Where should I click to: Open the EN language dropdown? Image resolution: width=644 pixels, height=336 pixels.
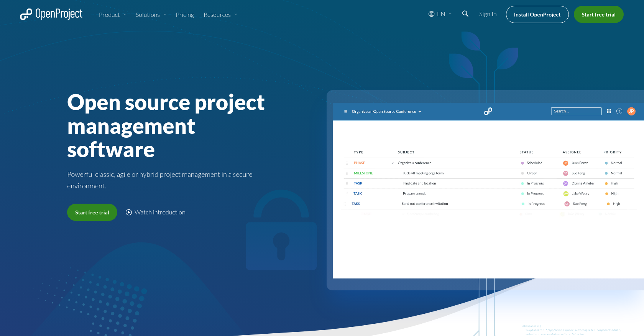pos(440,14)
